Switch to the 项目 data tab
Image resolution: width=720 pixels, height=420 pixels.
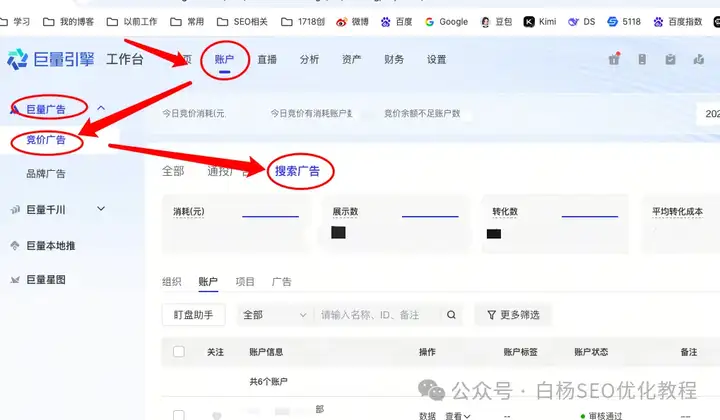[245, 281]
